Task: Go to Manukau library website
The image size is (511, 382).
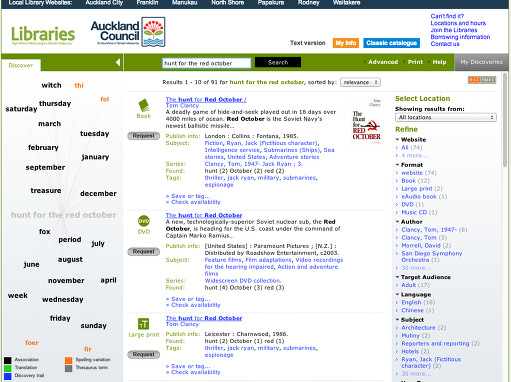Action: tap(185, 3)
